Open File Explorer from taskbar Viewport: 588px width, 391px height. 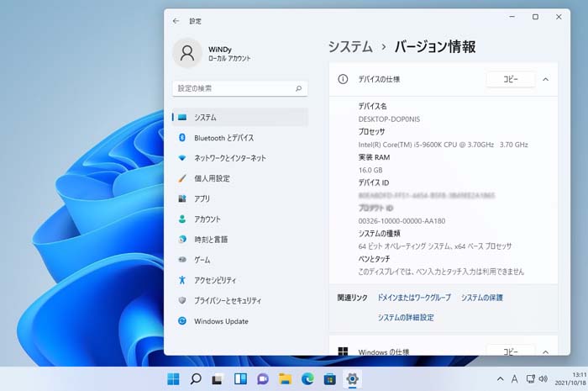pyautogui.click(x=285, y=379)
